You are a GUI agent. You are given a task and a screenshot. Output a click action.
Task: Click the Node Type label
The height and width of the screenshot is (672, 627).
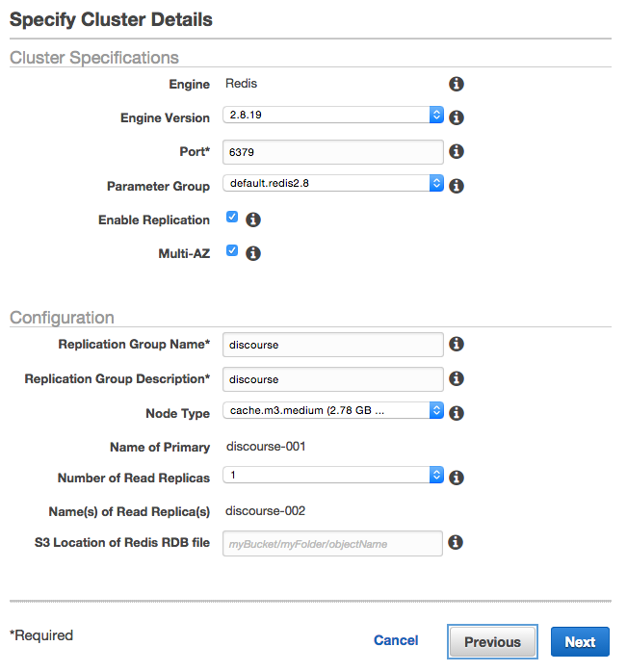click(x=178, y=414)
